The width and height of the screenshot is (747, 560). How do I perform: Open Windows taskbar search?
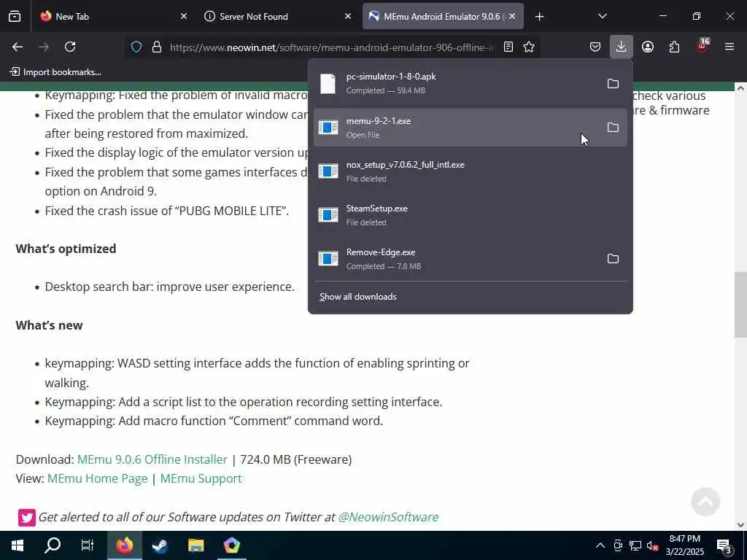[x=53, y=545]
